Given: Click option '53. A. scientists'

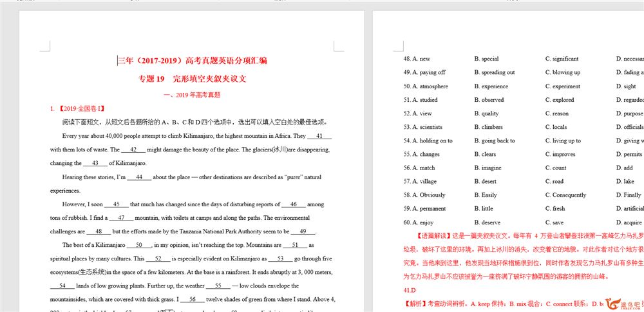Looking at the screenshot, I should [422, 127].
